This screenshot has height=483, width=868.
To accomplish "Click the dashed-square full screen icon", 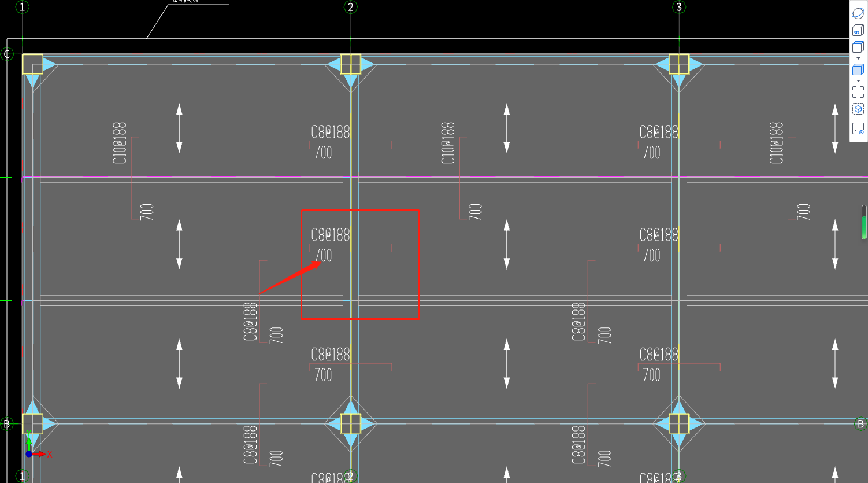I will tap(858, 92).
